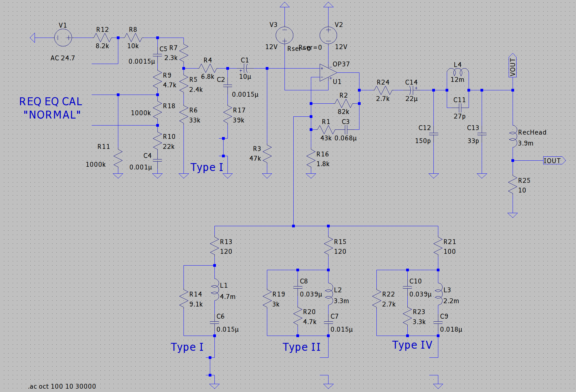Click the REQ EQ CAL "NORMAL" comment text
Viewport: 576px width, 392px height.
click(51, 108)
